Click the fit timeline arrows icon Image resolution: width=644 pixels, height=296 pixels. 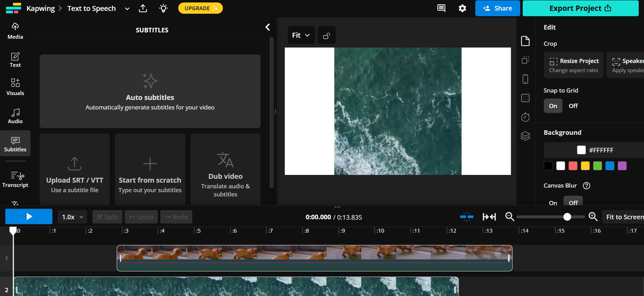pos(489,217)
